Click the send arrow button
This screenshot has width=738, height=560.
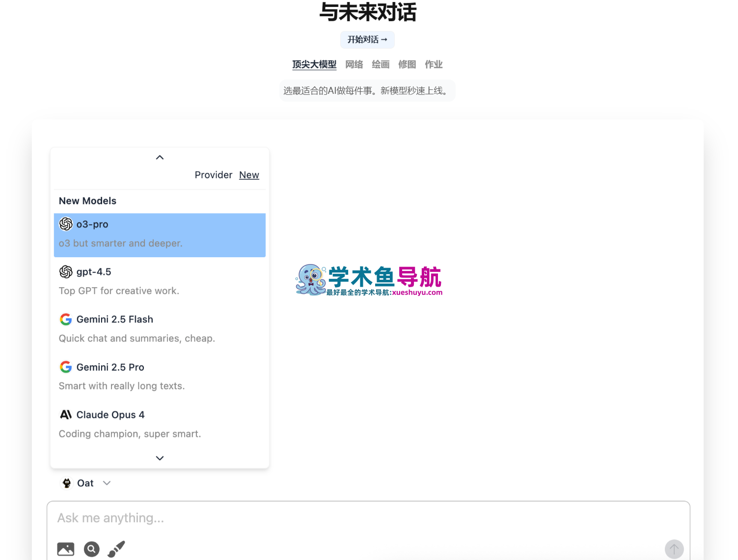pos(674,549)
